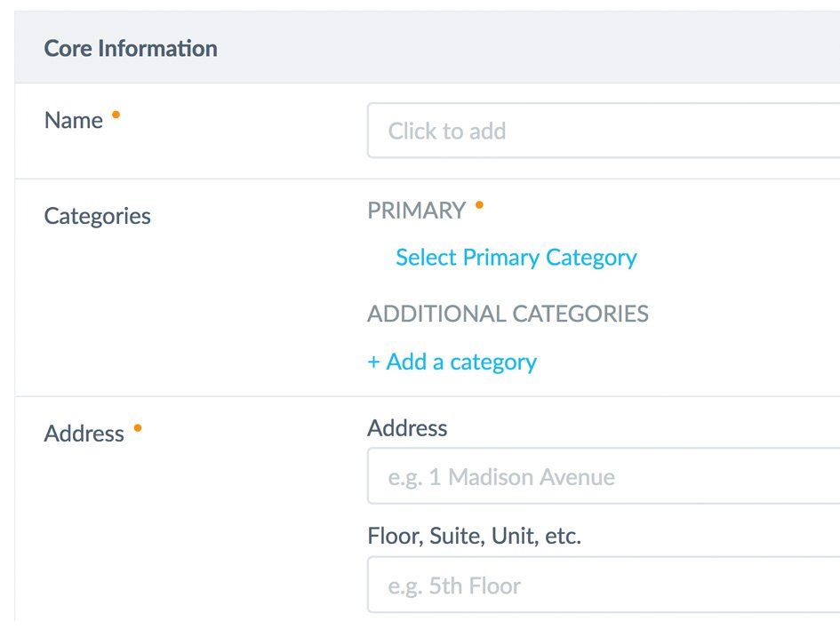Screen dimensions: 840x637
Task: Click the Address label above the street field
Action: (x=407, y=428)
